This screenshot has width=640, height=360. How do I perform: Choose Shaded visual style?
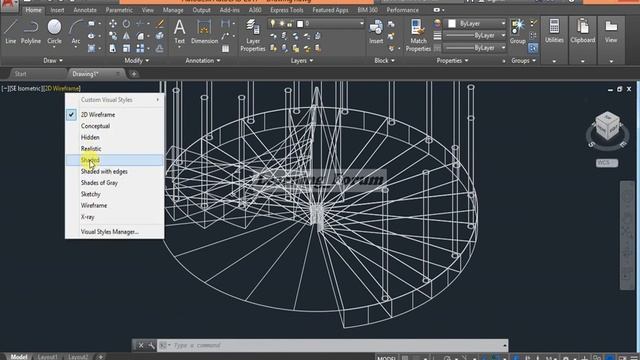click(115, 160)
